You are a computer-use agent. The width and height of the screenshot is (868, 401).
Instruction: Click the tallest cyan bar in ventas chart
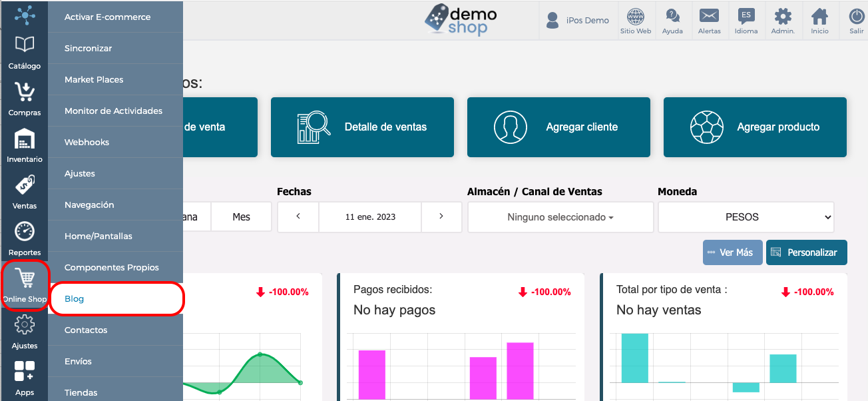point(634,358)
